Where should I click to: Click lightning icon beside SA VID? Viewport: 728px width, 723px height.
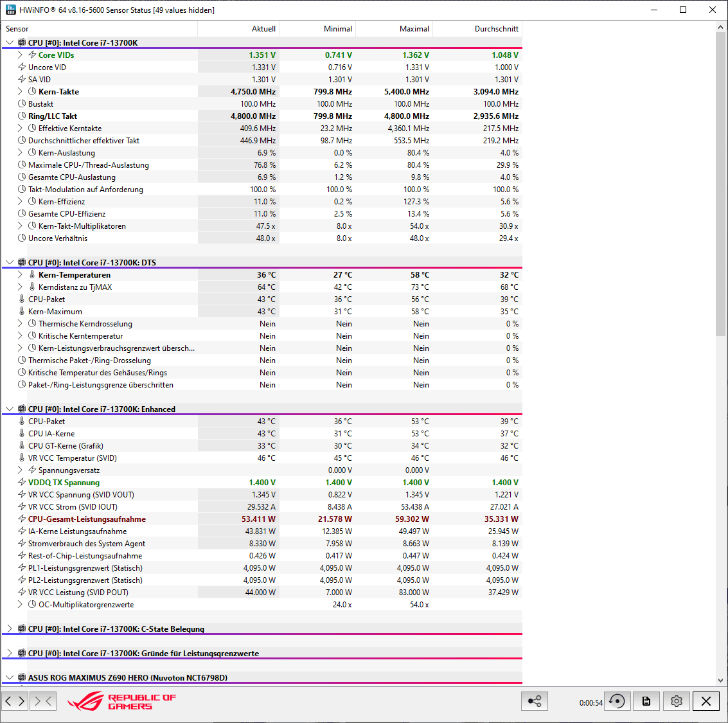tap(22, 79)
